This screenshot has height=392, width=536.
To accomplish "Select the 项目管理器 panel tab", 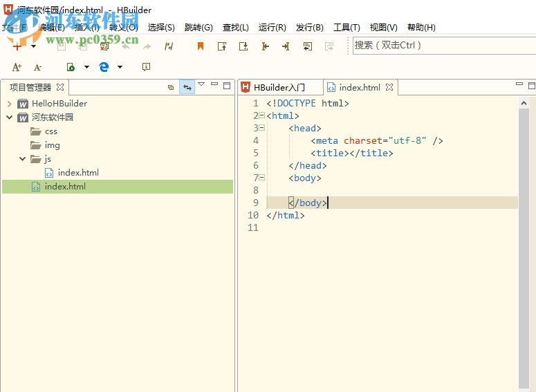I will [30, 88].
